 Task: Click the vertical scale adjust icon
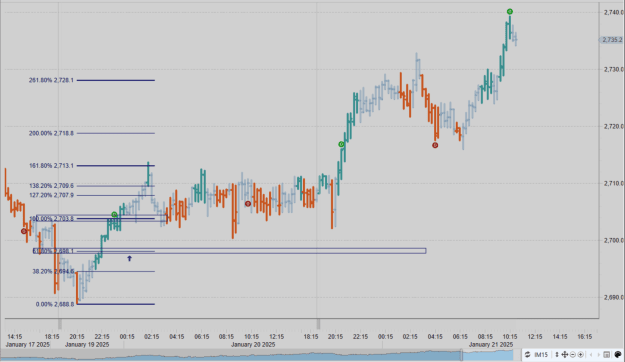[557, 354]
